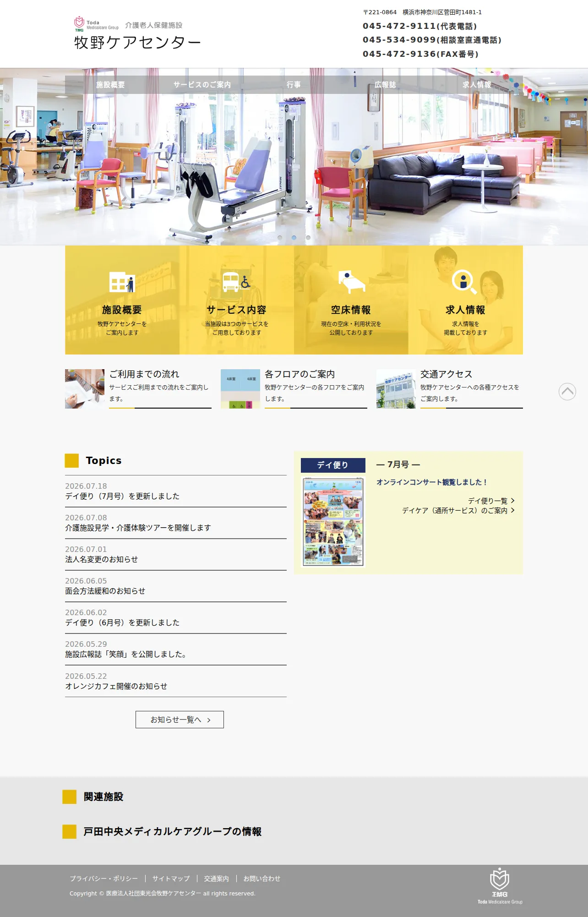The image size is (588, 917).
Task: Open the 求人情報 yellow panel heading
Action: coord(465,310)
